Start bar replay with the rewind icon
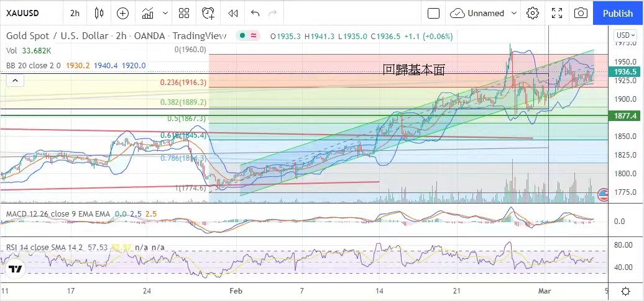This screenshot has width=644, height=301. (232, 13)
